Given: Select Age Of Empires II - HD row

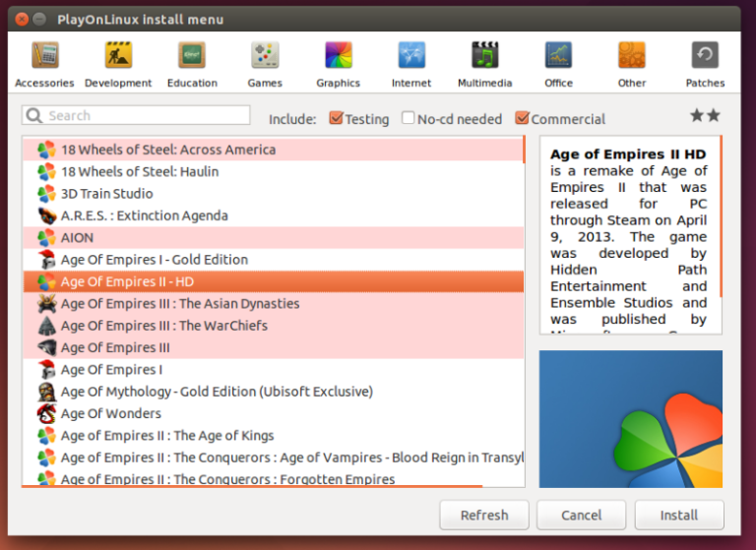Looking at the screenshot, I should tap(273, 281).
